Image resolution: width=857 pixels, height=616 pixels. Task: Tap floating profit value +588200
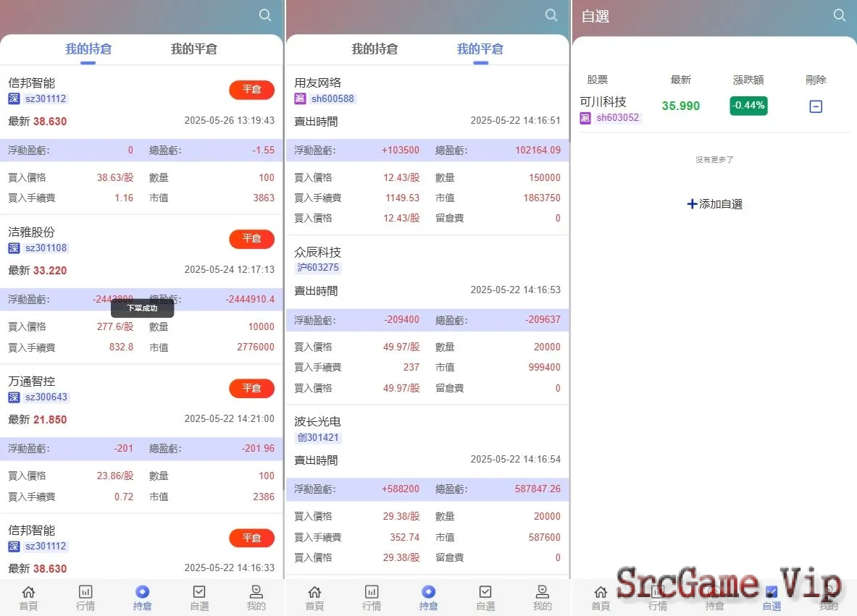401,489
